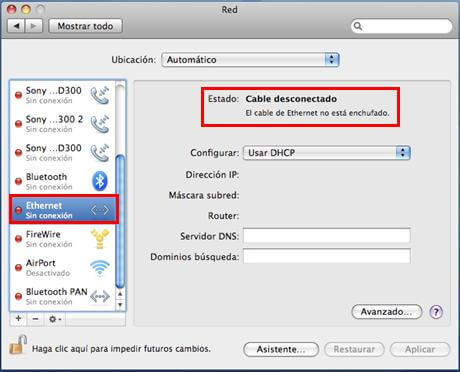Click the AirPort Wi-Fi signal icon
The width and height of the screenshot is (460, 372).
pos(100,268)
